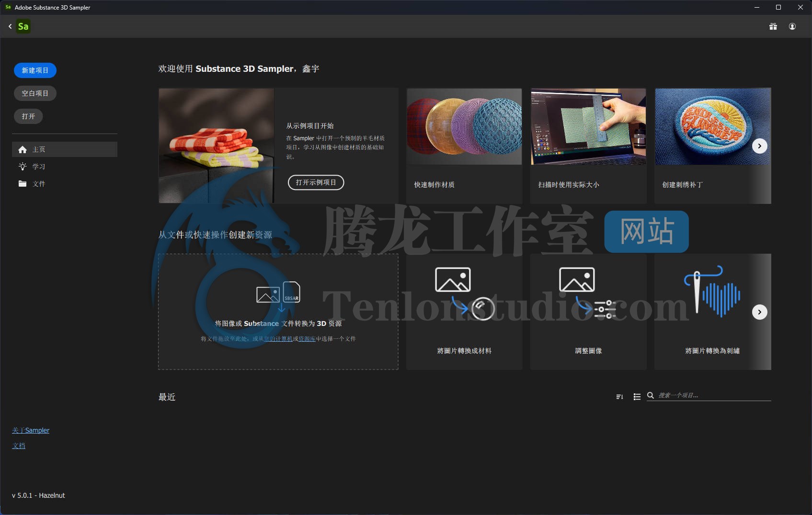Open the gift box what's new icon
Viewport: 812px width, 515px height.
coord(773,26)
